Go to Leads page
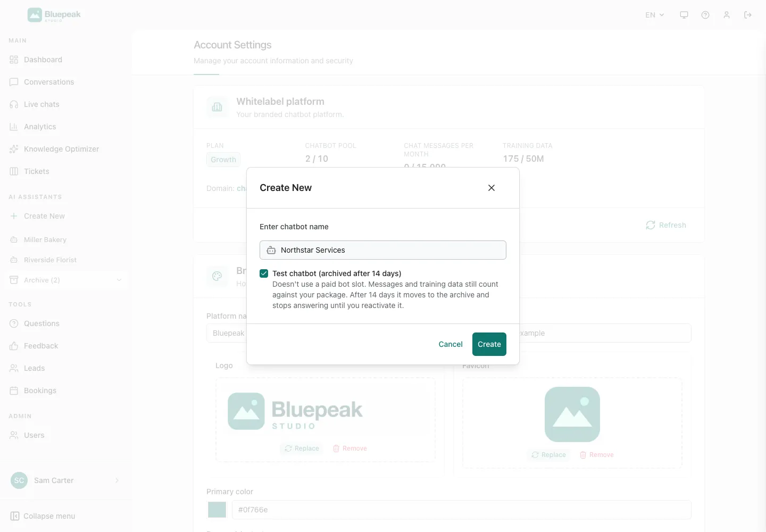Screen dimensions: 766x532 click(66, 368)
